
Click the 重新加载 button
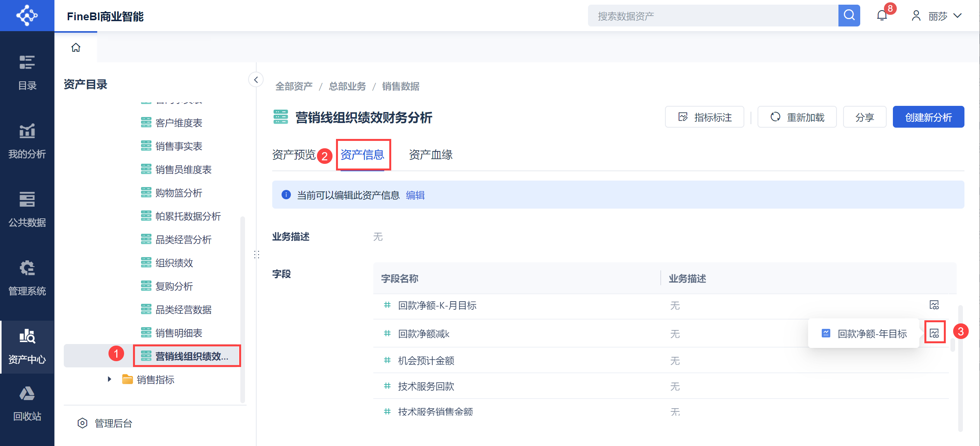797,117
